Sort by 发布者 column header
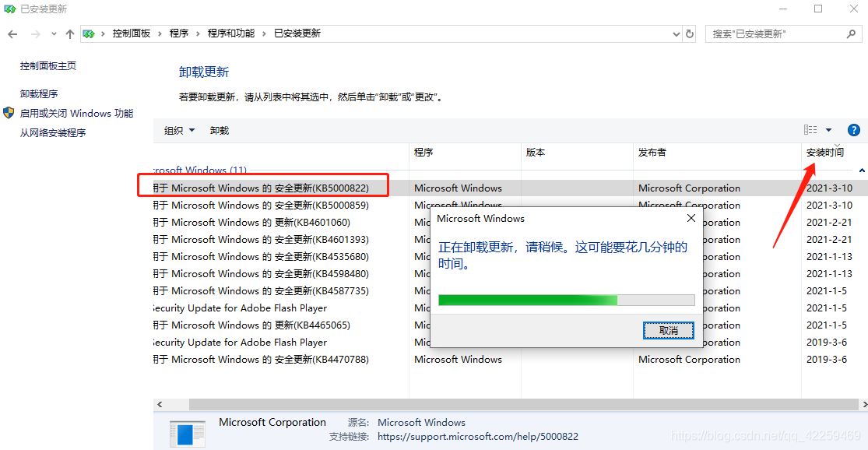Screen dimensions: 868x450 pyautogui.click(x=718, y=153)
